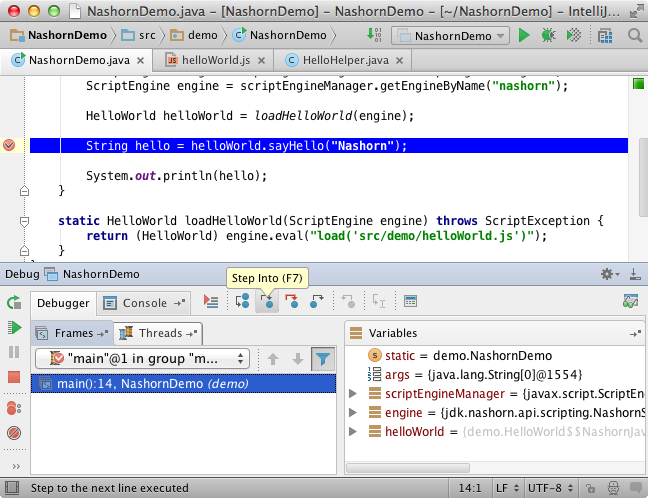The image size is (648, 498).
Task: Click the Search Everywhere magnifier icon
Action: (635, 36)
